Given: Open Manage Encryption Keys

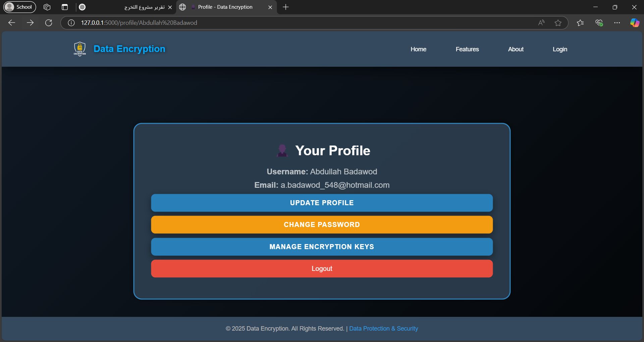Looking at the screenshot, I should [322, 247].
